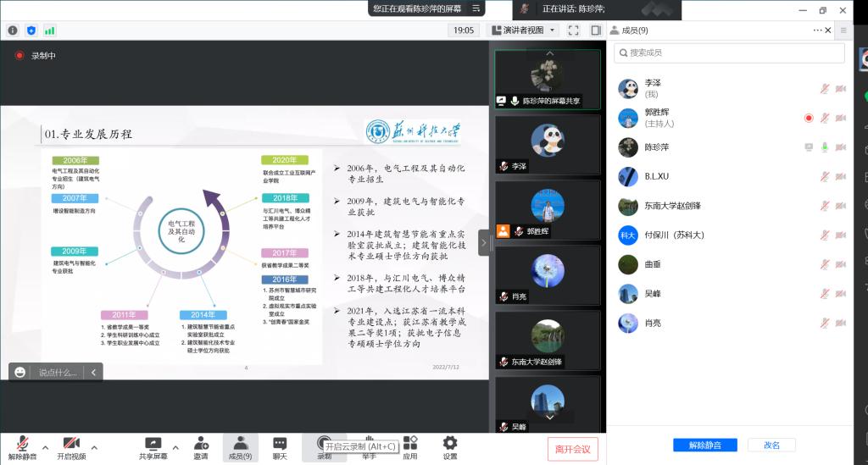Toggle the side panel layout icon
Viewport: 868px width, 465px height.
[x=596, y=30]
